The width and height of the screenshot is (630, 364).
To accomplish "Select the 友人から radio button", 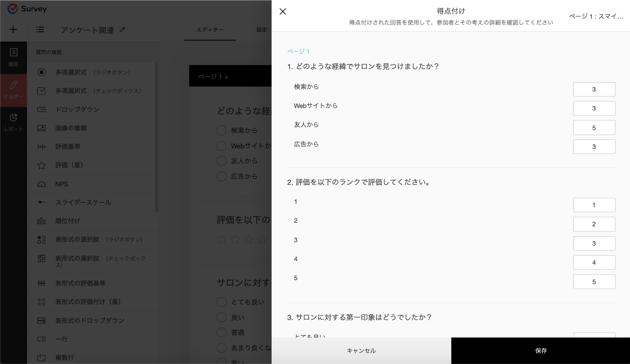I will (x=222, y=161).
